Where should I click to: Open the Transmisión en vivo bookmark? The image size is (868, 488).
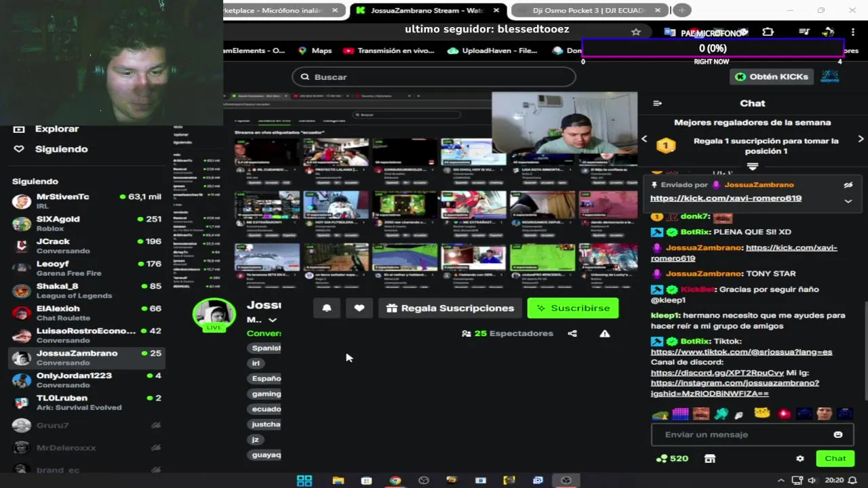pyautogui.click(x=389, y=51)
